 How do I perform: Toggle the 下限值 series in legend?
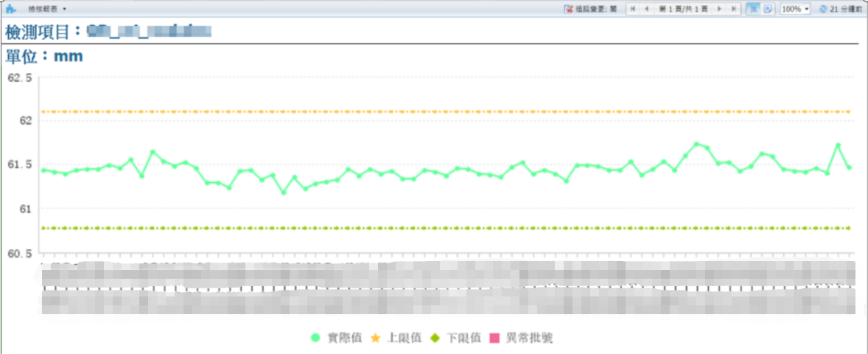(x=456, y=338)
